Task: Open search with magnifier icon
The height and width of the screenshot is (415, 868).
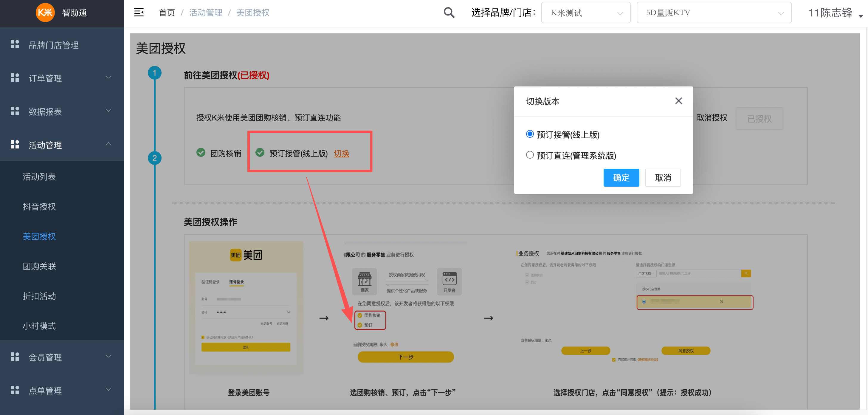Action: (x=449, y=13)
